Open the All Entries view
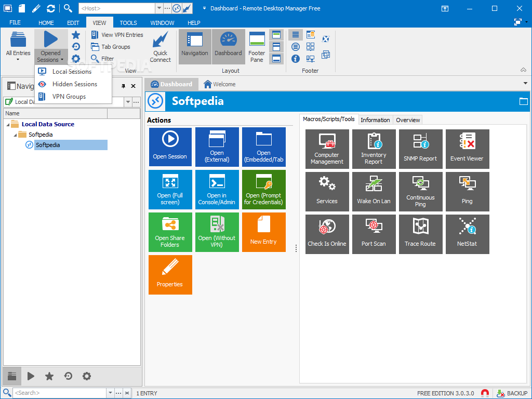 point(18,46)
